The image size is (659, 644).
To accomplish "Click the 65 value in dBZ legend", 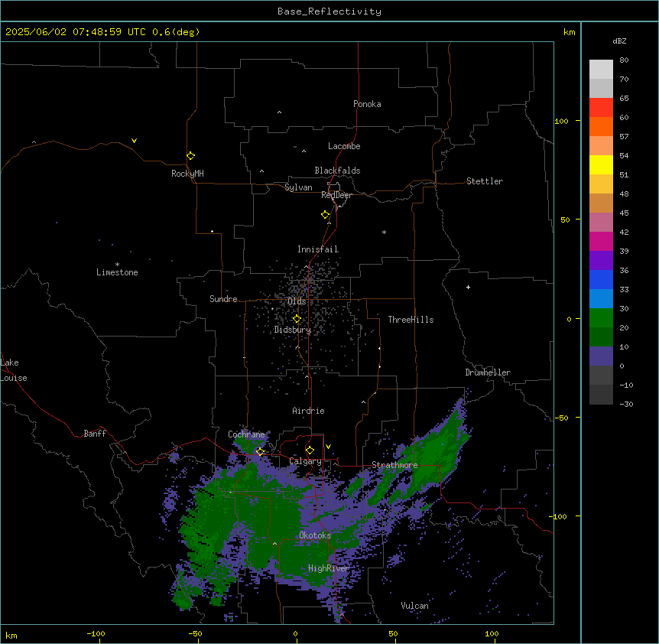I will (624, 99).
